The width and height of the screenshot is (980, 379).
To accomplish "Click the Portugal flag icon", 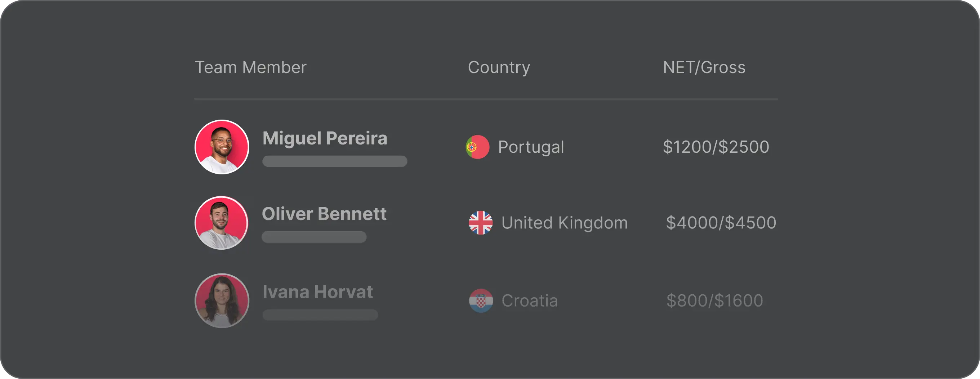I will click(477, 147).
